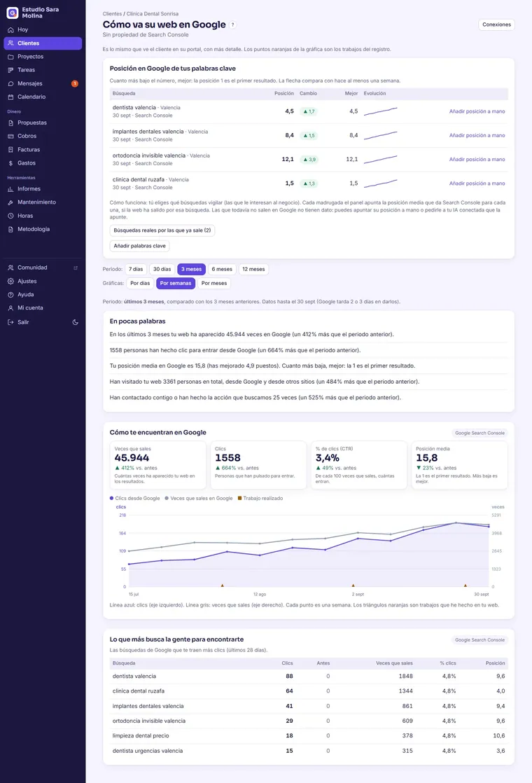Click Añadir posición a mano for ortodoncia invisible
532x783 pixels.
point(477,159)
